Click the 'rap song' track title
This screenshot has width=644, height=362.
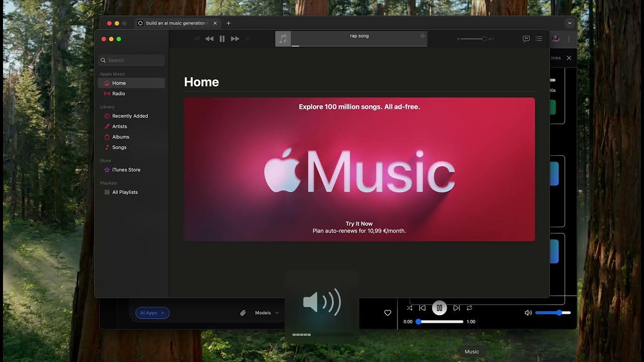[359, 36]
